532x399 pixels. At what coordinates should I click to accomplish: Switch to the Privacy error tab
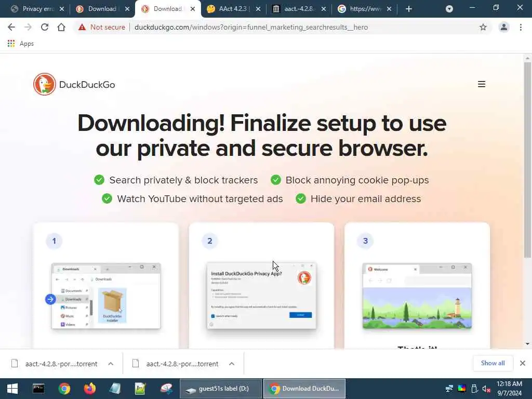pyautogui.click(x=37, y=9)
